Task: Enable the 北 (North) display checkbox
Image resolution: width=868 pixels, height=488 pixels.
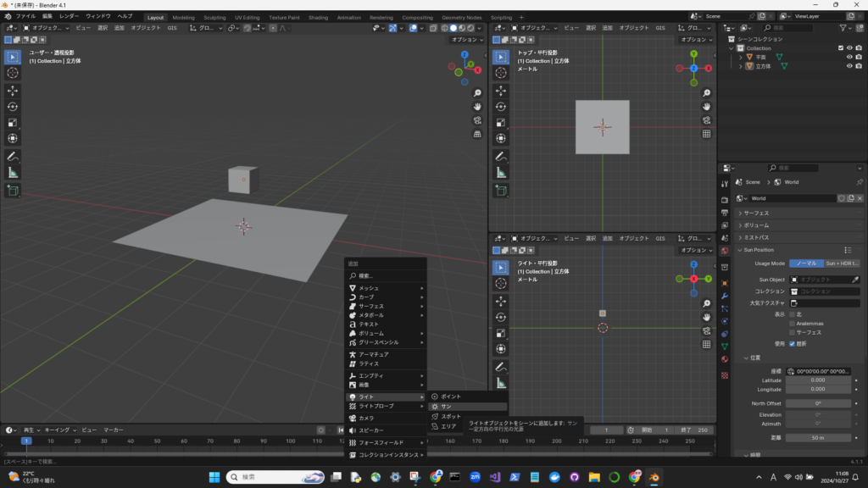Action: 793,313
